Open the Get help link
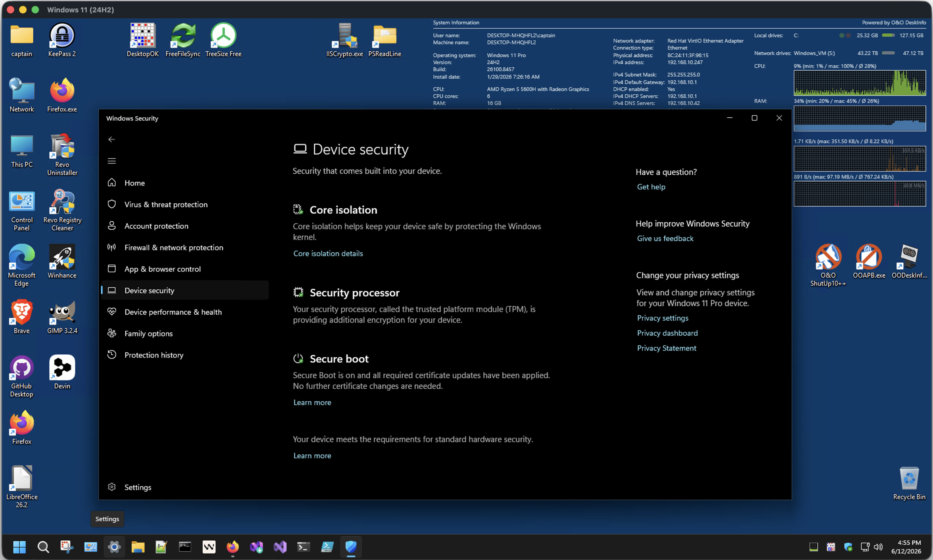This screenshot has width=933, height=560. pyautogui.click(x=651, y=187)
